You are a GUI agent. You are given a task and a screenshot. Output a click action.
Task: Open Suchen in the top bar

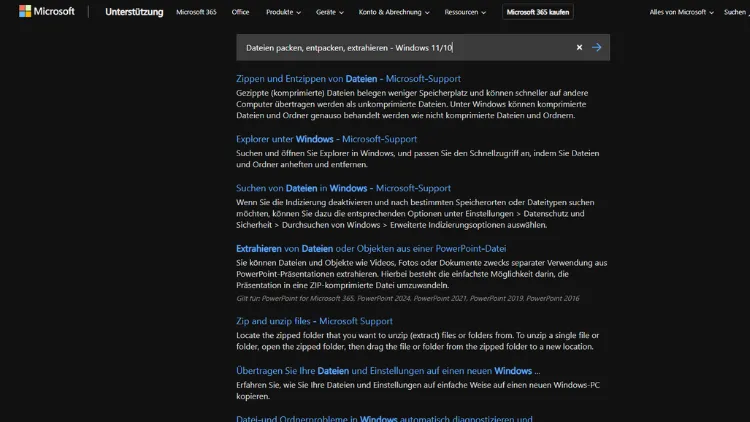736,12
